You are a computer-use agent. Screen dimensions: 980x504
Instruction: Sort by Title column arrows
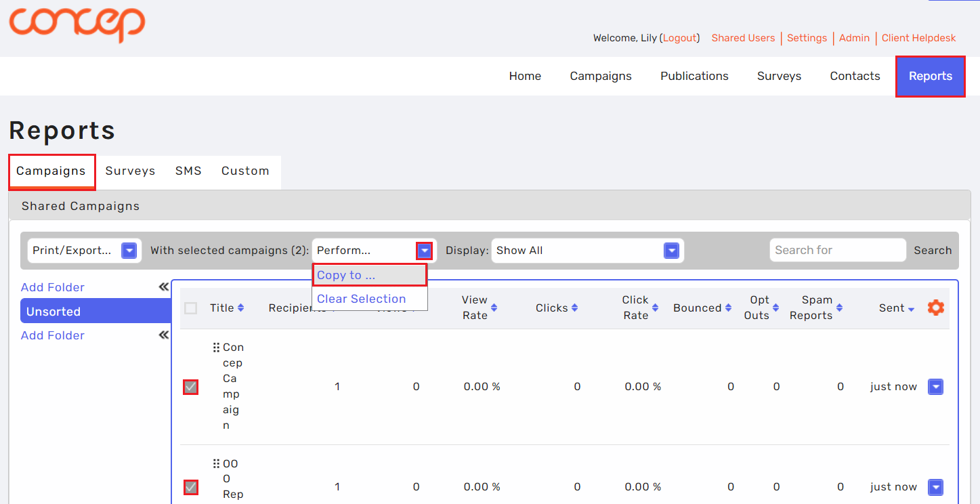240,308
